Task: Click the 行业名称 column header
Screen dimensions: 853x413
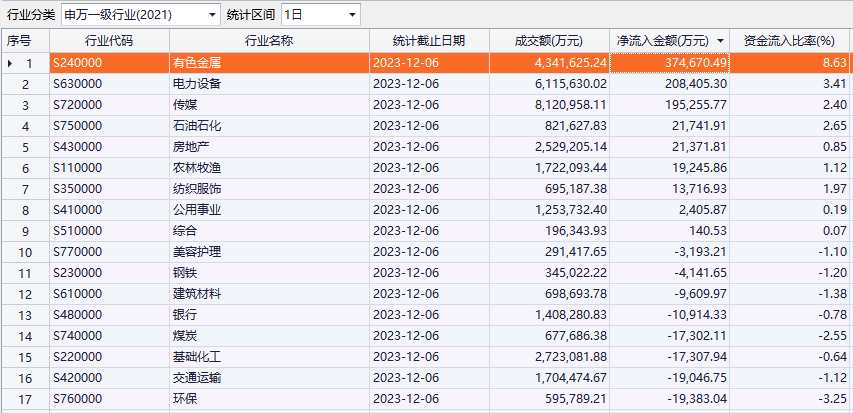Action: (268, 41)
